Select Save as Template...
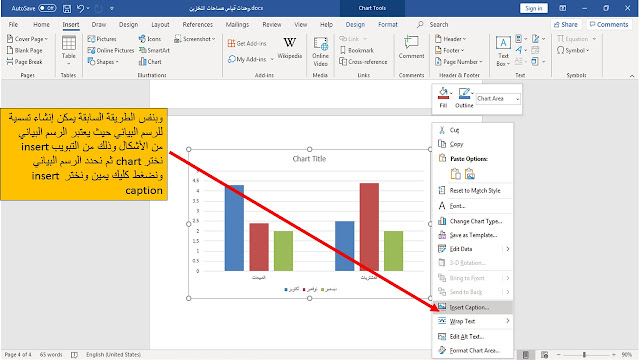 coord(472,235)
